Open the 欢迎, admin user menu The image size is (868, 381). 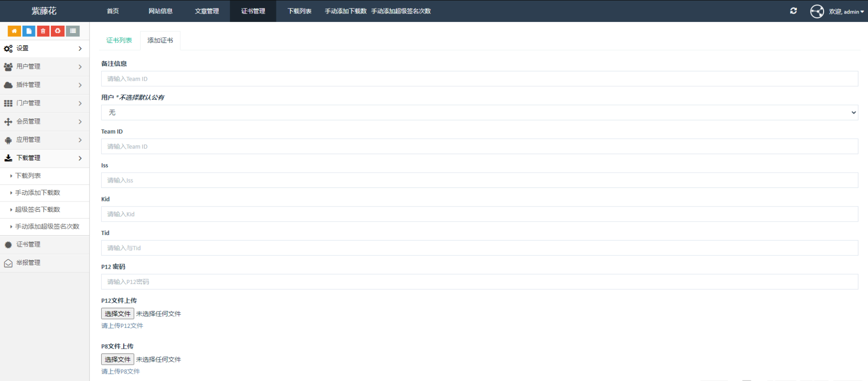tap(846, 12)
